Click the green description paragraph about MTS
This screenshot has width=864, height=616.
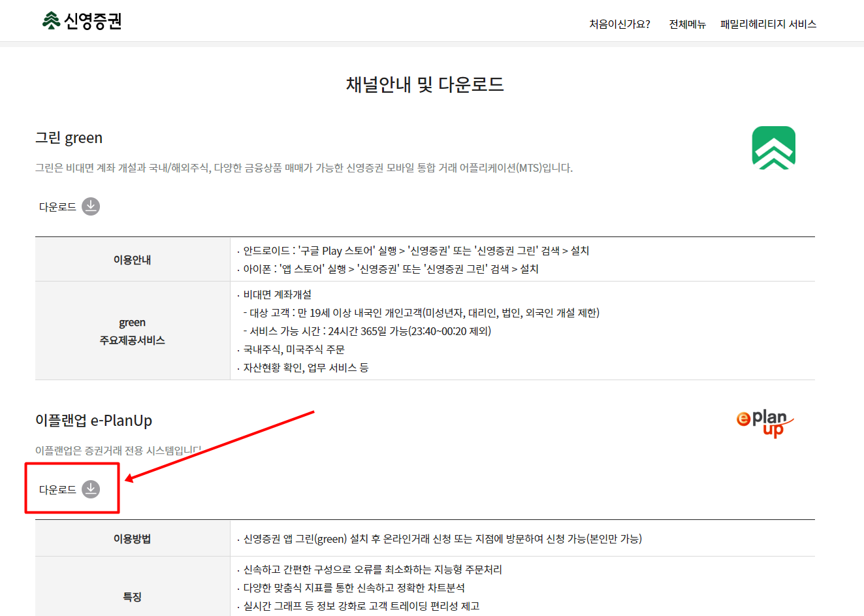pyautogui.click(x=304, y=168)
